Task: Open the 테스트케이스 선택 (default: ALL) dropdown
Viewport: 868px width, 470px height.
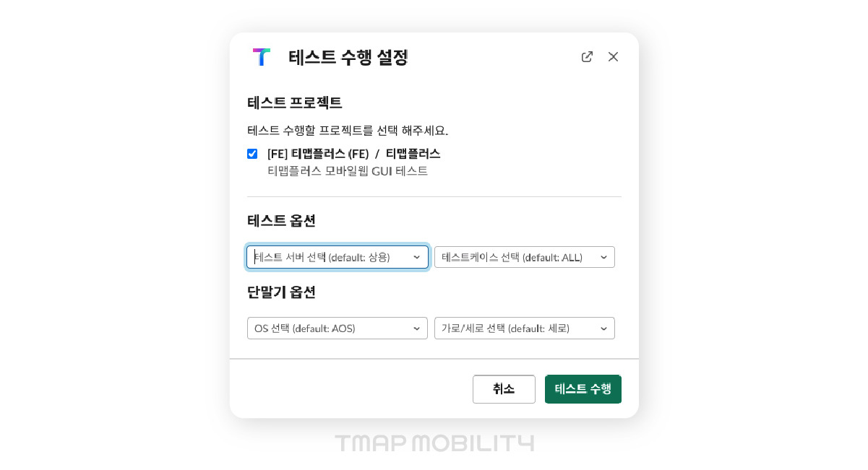Action: (525, 257)
